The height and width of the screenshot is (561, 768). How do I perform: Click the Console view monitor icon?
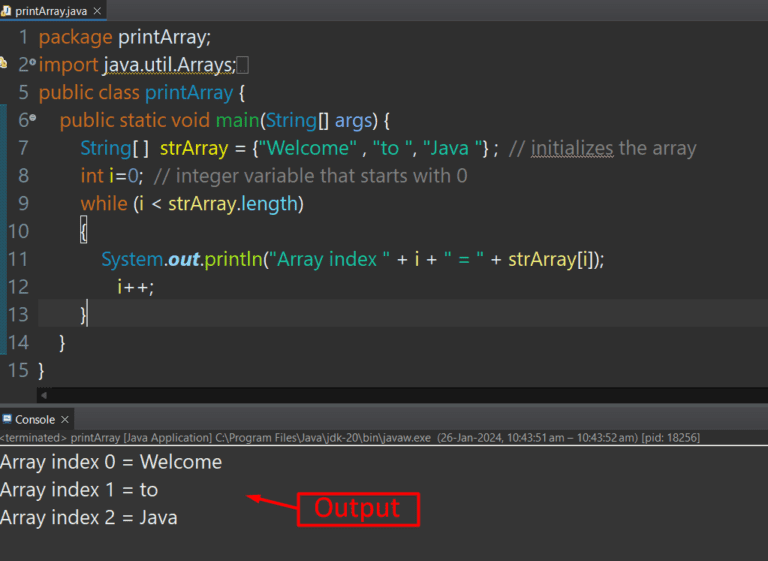[7, 419]
